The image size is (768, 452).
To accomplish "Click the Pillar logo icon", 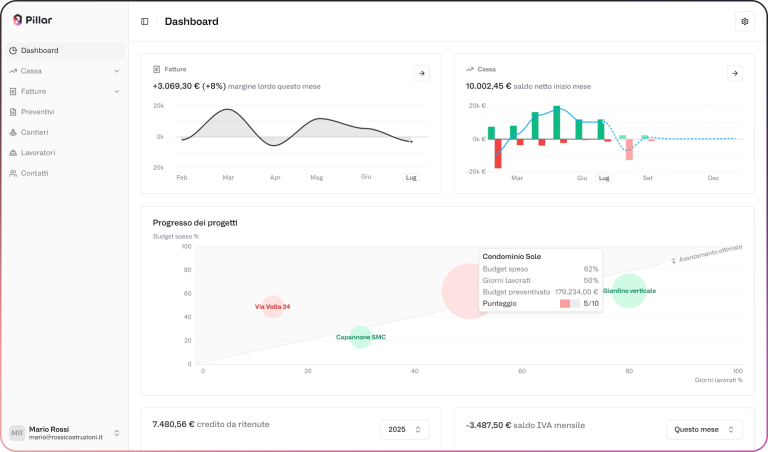I will [17, 20].
